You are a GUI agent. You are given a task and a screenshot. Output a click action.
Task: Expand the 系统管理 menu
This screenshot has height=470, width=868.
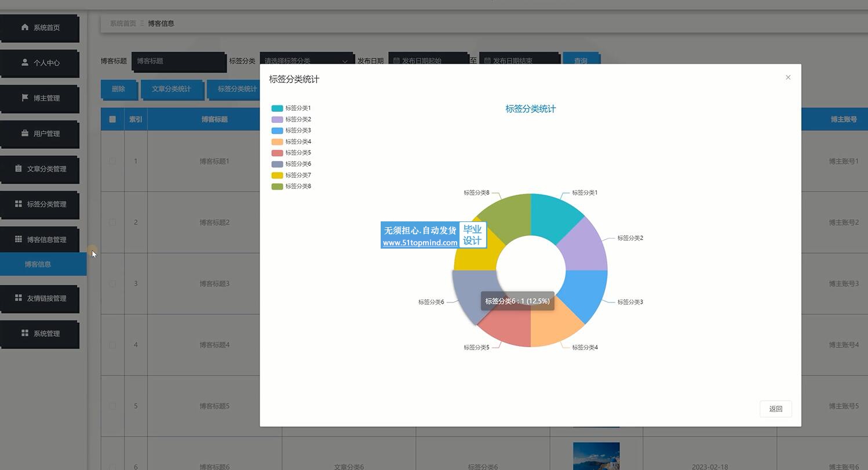tap(39, 333)
